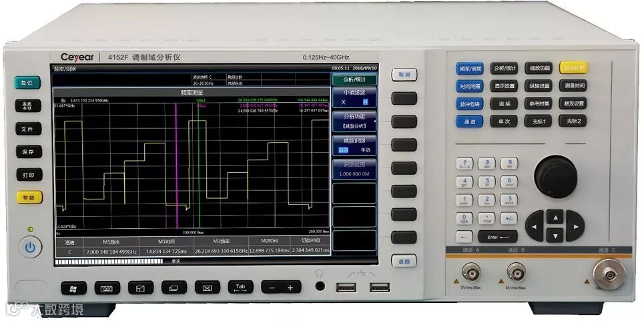The height and width of the screenshot is (321, 644).
Task: Tap the number 8 keypad key
Action: point(487,164)
